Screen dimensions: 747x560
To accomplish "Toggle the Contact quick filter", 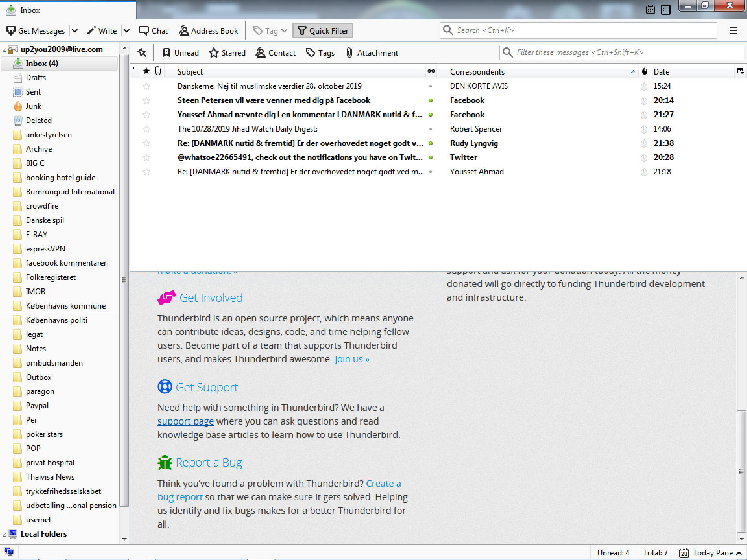I will [276, 53].
